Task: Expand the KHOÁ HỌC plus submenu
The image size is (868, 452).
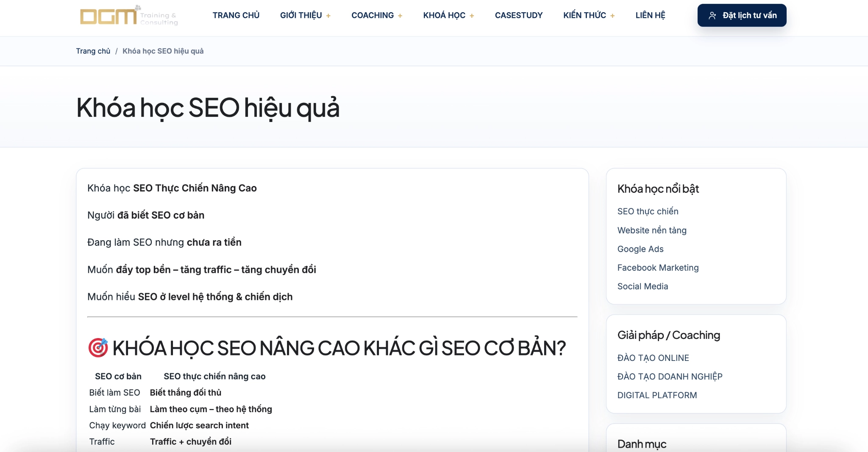Action: pos(472,16)
